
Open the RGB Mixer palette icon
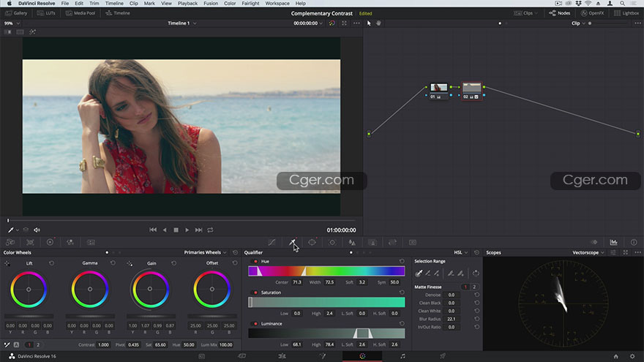click(70, 242)
